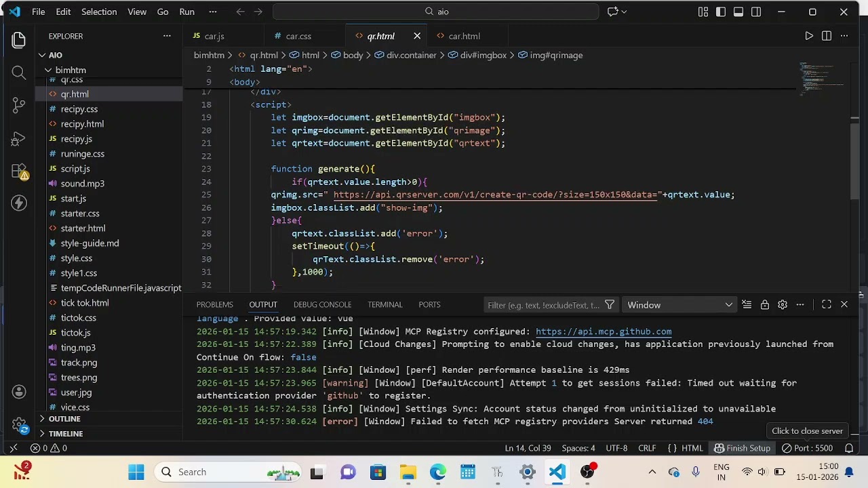
Task: Open the output log settings gear
Action: coord(783,305)
